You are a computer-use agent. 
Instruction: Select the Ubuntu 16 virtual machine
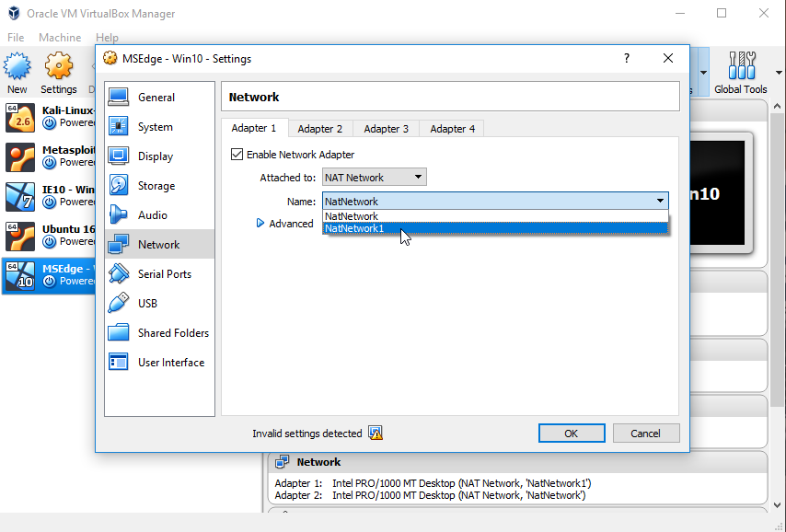(x=49, y=236)
